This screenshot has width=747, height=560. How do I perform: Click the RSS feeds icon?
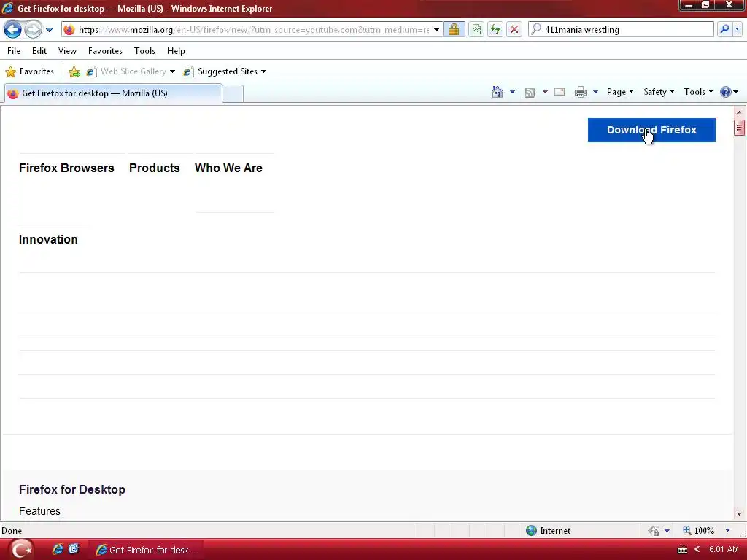(x=530, y=93)
